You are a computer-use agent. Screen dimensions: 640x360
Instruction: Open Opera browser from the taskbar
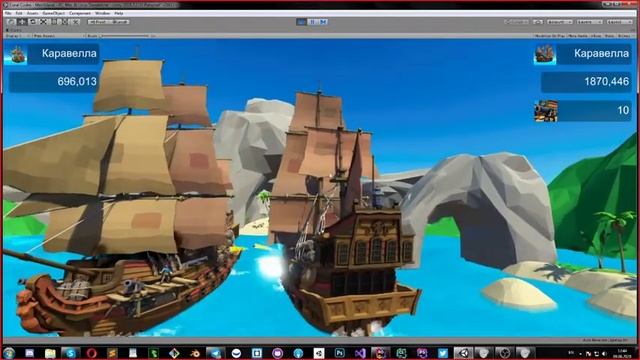point(91,353)
